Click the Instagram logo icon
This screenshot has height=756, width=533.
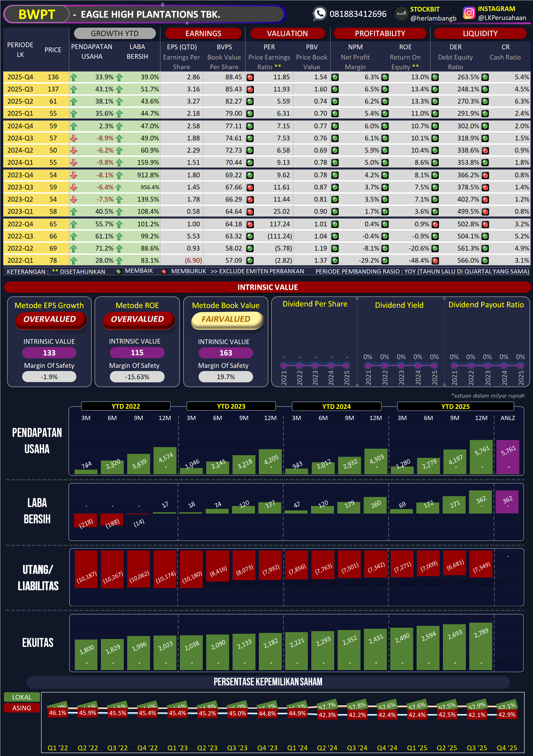click(x=469, y=13)
